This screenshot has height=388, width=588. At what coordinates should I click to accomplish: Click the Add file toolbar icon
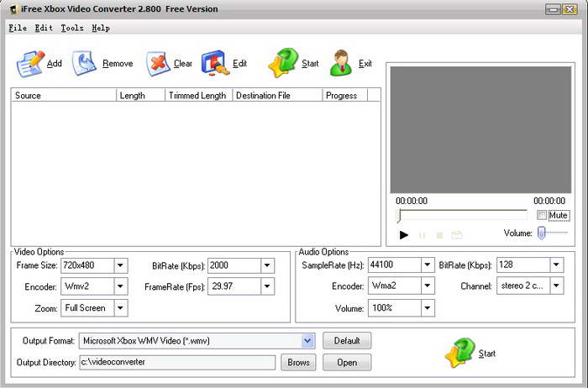click(x=30, y=64)
